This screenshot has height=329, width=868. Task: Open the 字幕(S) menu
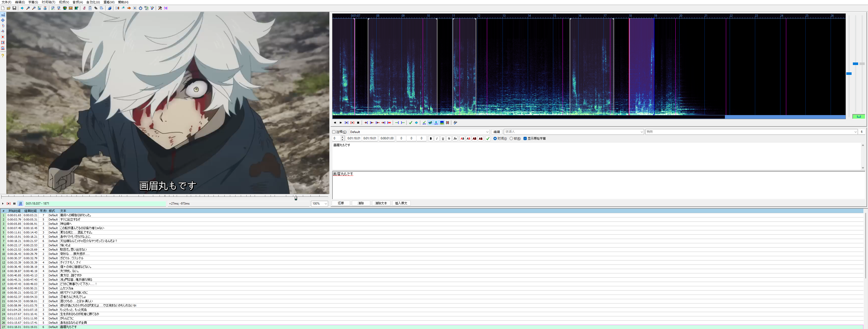point(33,2)
